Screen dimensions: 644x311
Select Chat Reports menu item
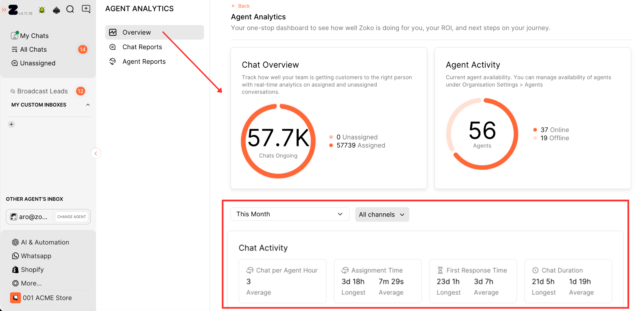click(142, 47)
